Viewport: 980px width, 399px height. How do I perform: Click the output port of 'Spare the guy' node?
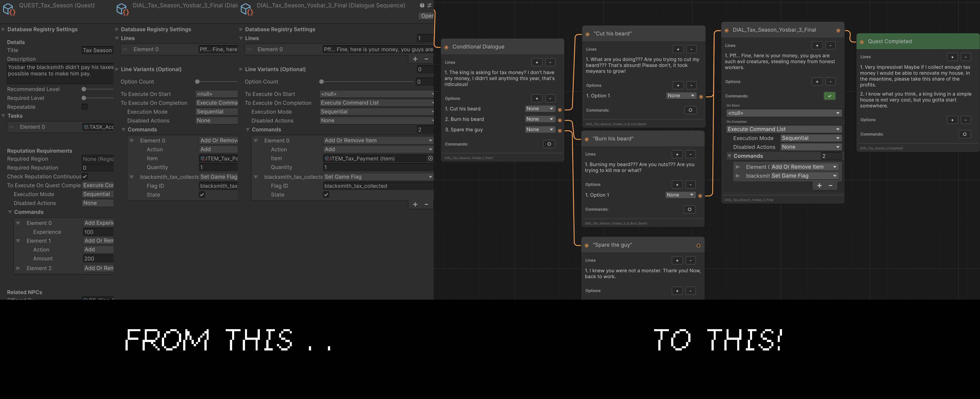[x=698, y=245]
